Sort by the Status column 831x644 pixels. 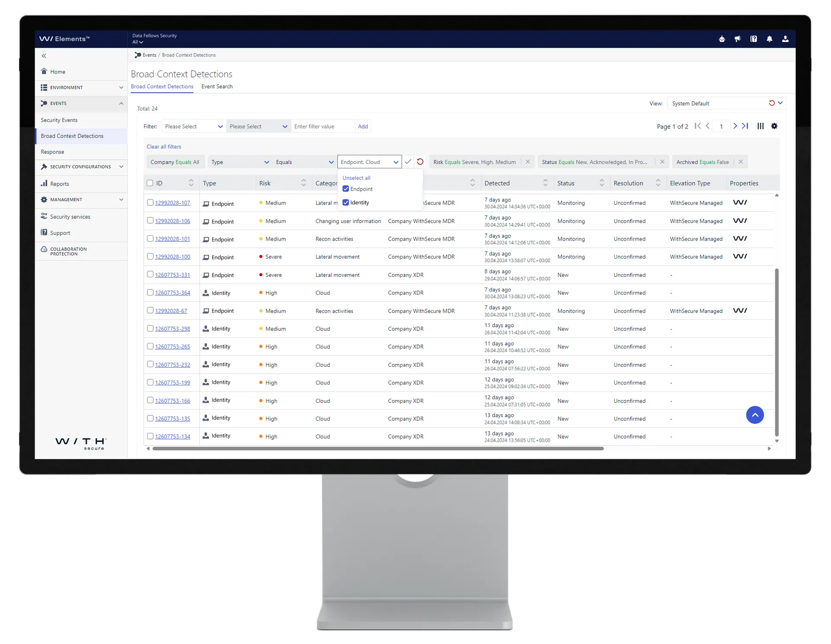[x=602, y=183]
